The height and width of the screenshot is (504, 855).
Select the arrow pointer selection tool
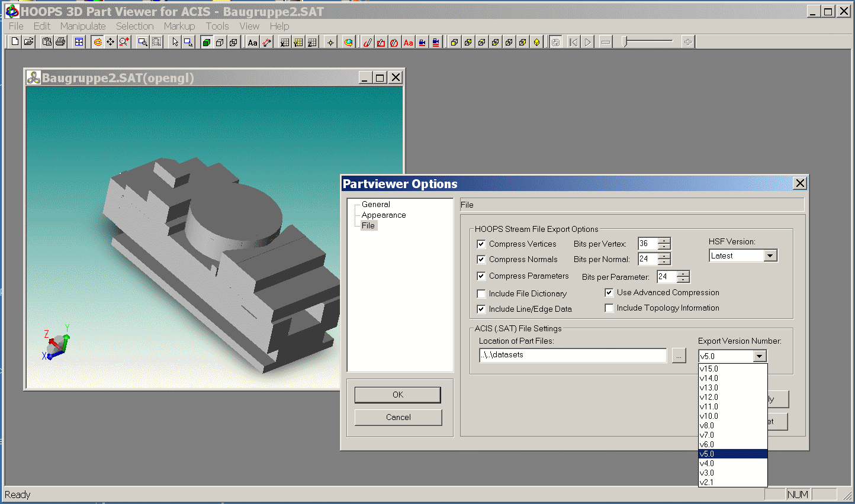tap(175, 42)
